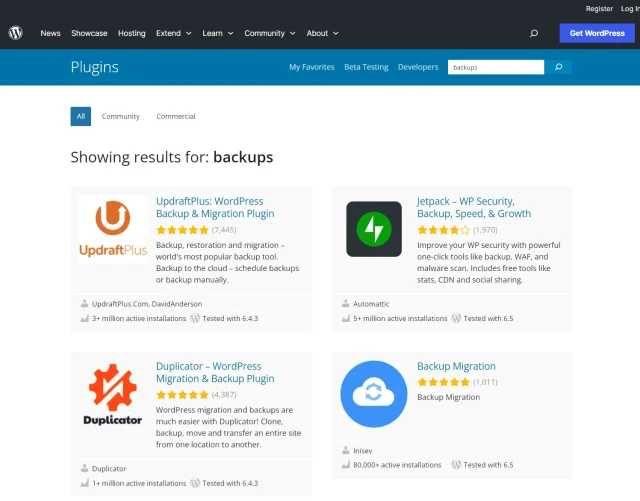Viewport: 640px width, 501px height.
Task: Switch to the Commercial filter tab
Action: pyautogui.click(x=176, y=117)
